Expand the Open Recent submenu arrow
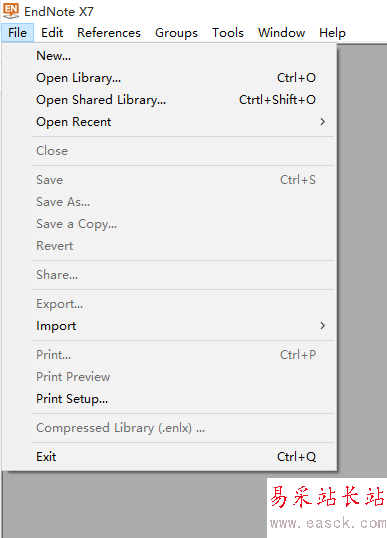 322,122
